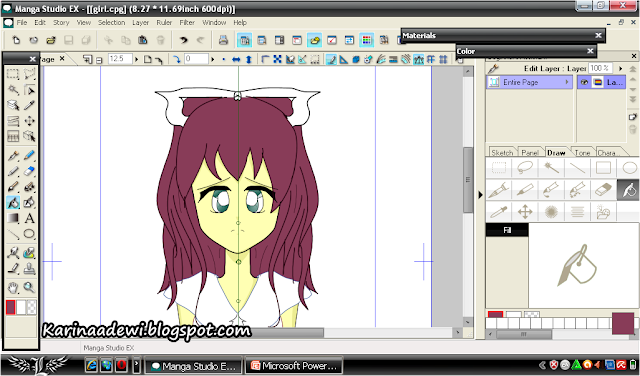This screenshot has height=376, width=640.
Task: Select the Rectangle Marquee tool in toolbox
Action: 13,74
